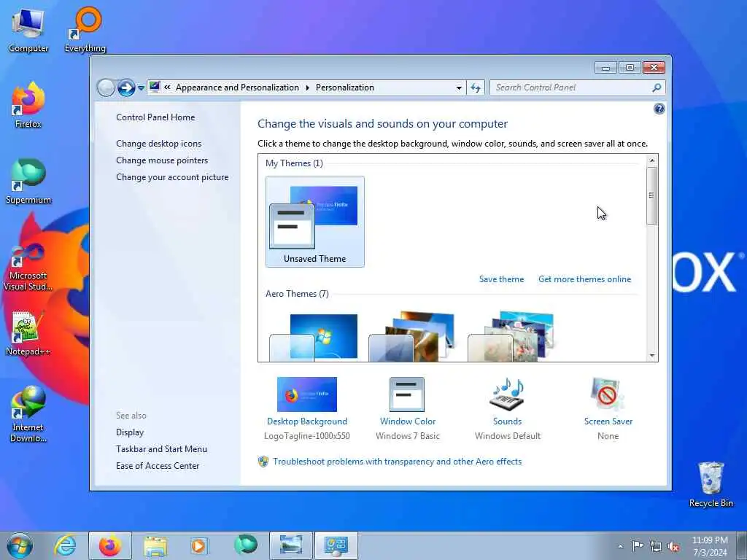This screenshot has height=560, width=747.
Task: Select the Unsaved Theme thumbnail
Action: (x=315, y=222)
